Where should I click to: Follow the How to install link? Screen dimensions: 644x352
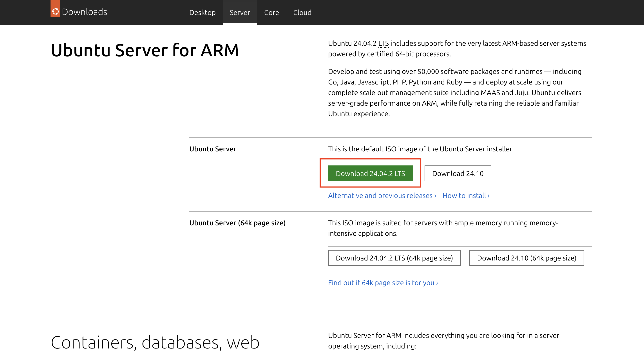pyautogui.click(x=464, y=196)
